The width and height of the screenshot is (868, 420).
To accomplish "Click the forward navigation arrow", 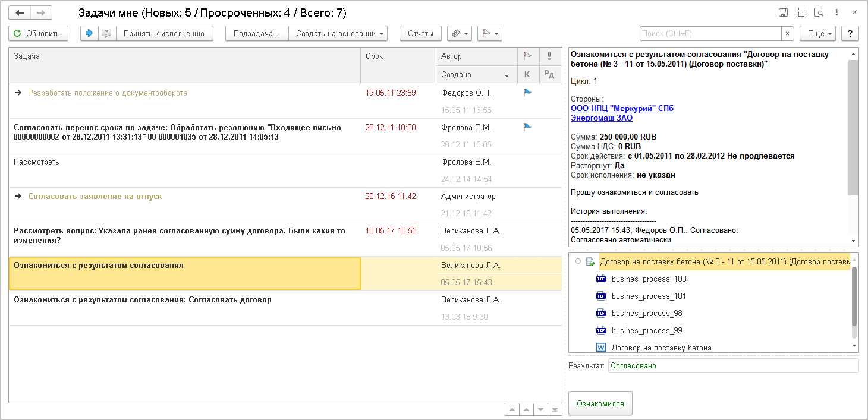I will (40, 12).
